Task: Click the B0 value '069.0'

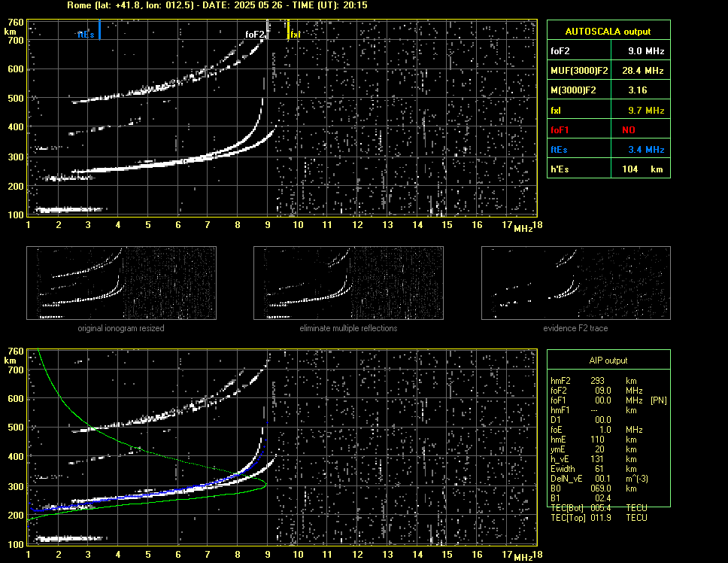Action: tap(601, 488)
